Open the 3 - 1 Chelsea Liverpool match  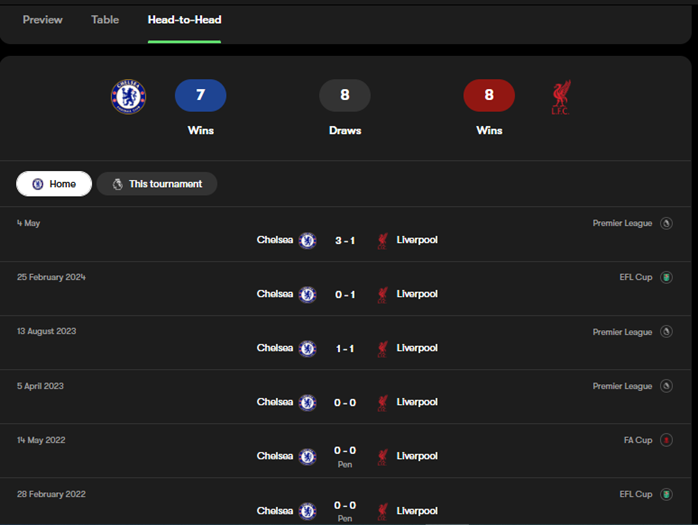[x=345, y=240]
